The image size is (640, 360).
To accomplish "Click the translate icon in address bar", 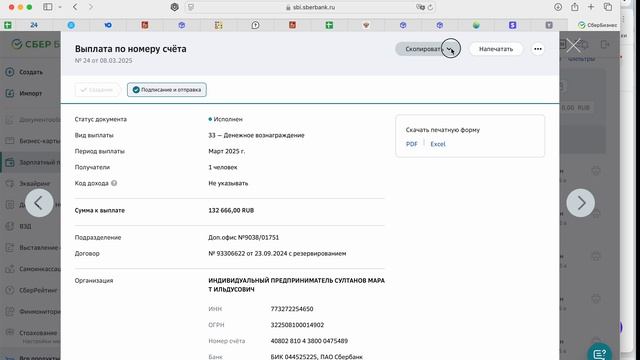I will pyautogui.click(x=420, y=7).
